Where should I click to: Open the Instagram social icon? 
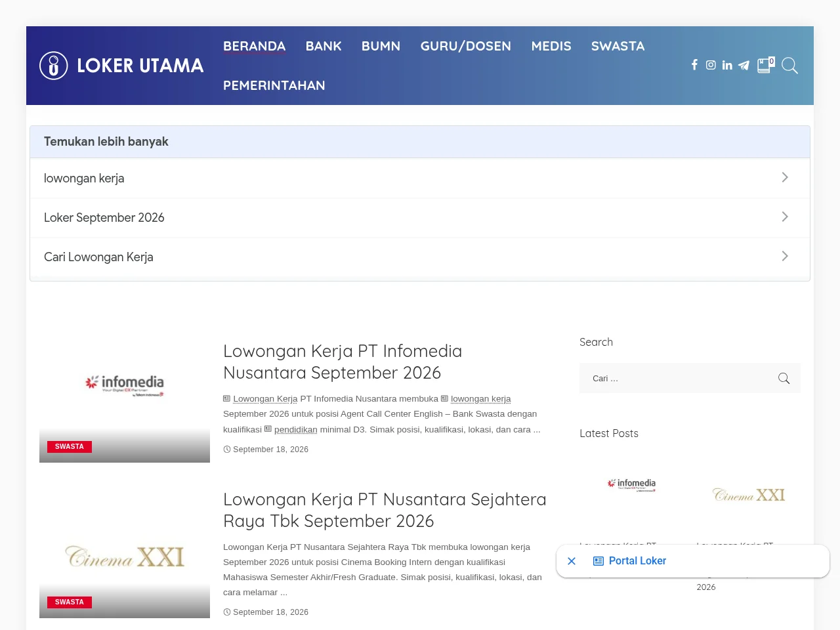(711, 65)
